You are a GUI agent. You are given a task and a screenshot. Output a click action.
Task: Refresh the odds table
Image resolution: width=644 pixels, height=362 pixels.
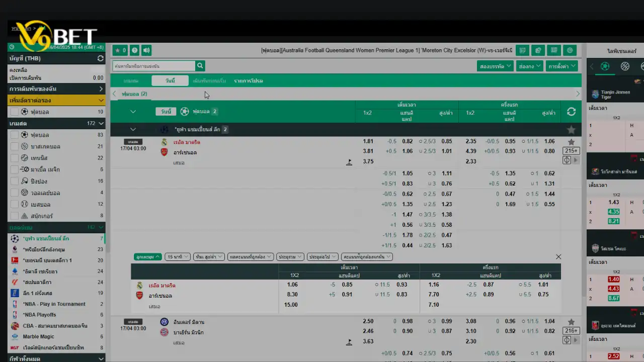click(x=571, y=112)
